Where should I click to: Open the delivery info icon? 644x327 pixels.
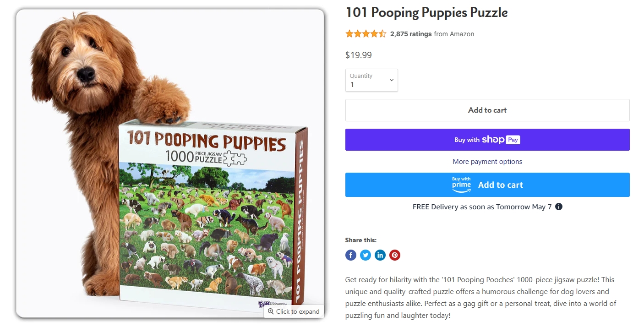559,207
